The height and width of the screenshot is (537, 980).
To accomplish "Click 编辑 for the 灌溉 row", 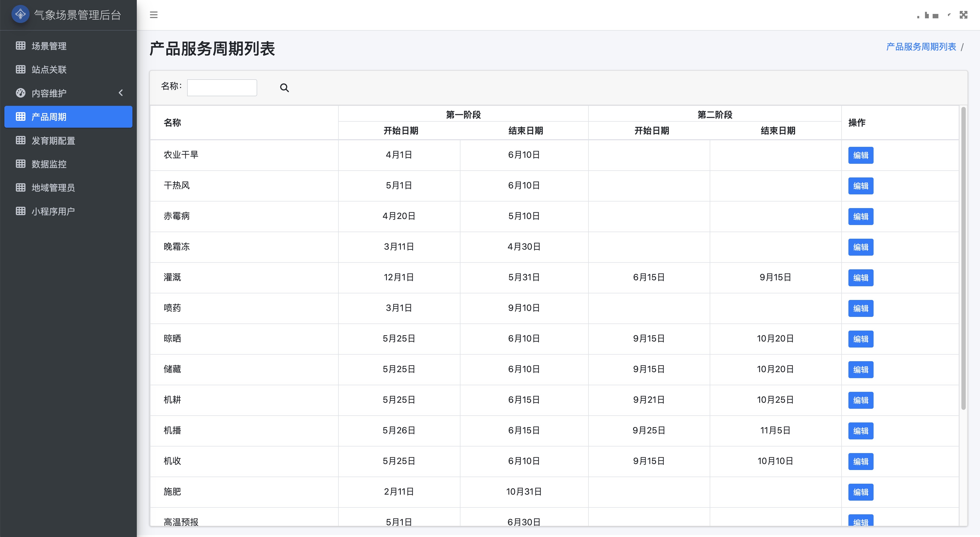I will tap(860, 278).
